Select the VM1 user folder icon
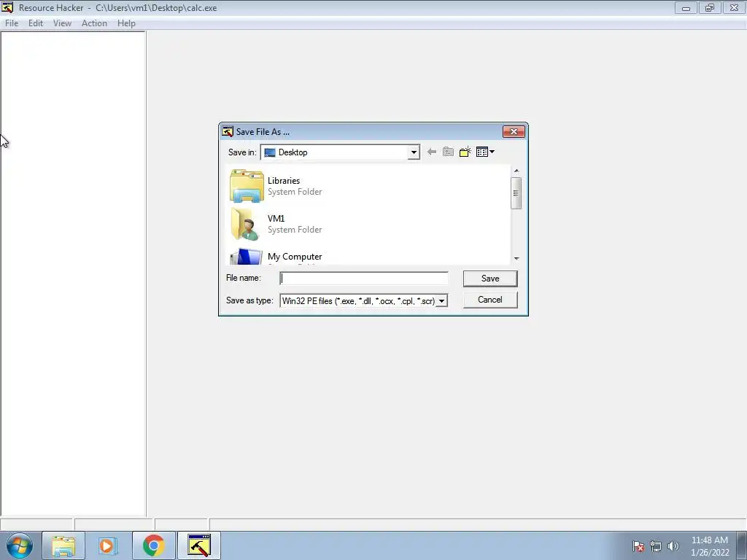 click(x=247, y=224)
